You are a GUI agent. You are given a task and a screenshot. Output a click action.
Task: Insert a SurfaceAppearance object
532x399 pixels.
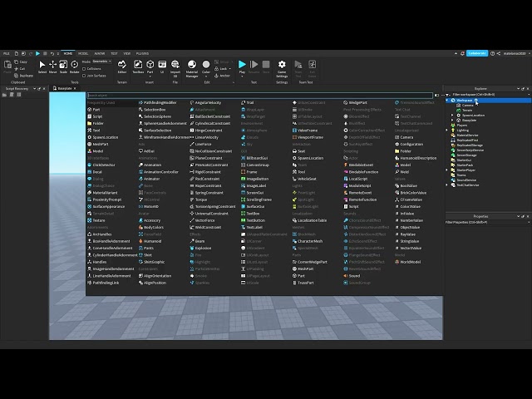[x=106, y=207]
